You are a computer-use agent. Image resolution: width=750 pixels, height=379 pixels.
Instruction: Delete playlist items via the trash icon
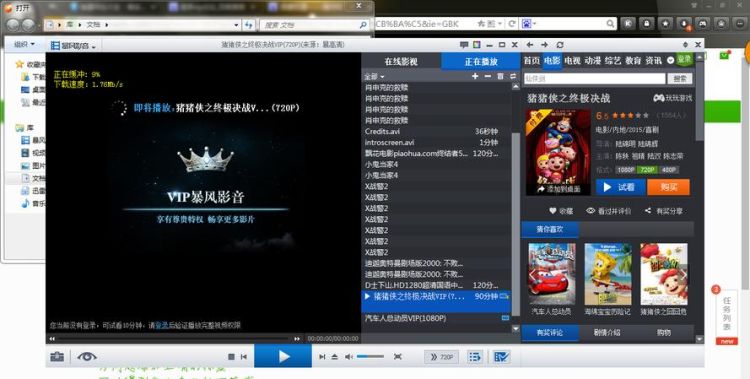pos(500,77)
